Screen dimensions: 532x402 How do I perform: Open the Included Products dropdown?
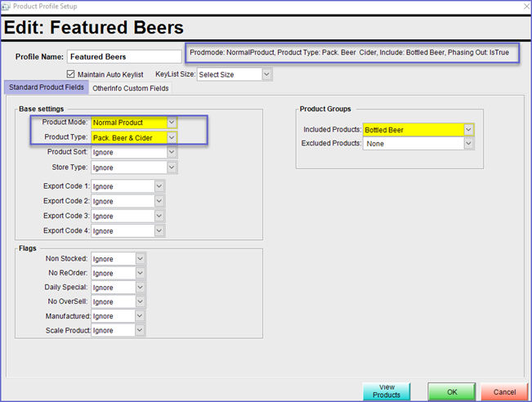pyautogui.click(x=468, y=129)
